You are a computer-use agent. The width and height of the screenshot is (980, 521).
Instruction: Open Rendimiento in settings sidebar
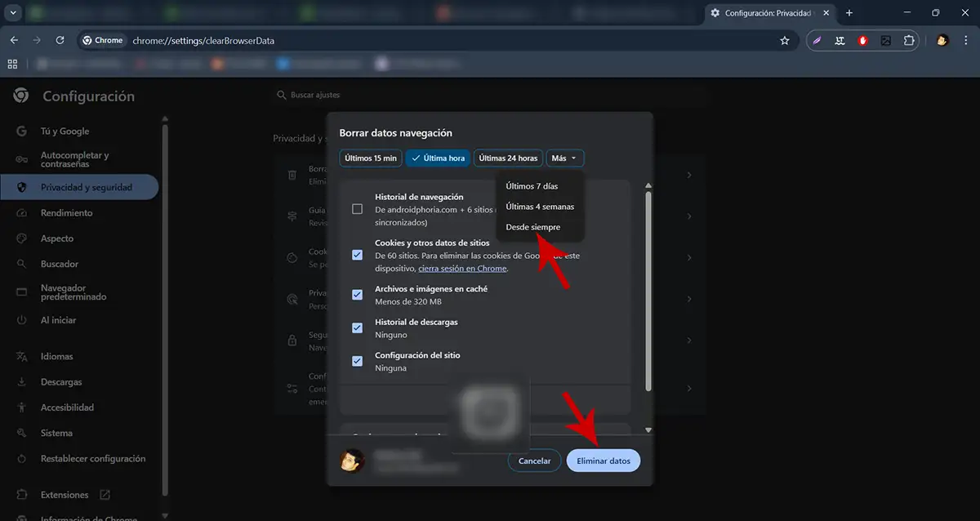pyautogui.click(x=67, y=213)
